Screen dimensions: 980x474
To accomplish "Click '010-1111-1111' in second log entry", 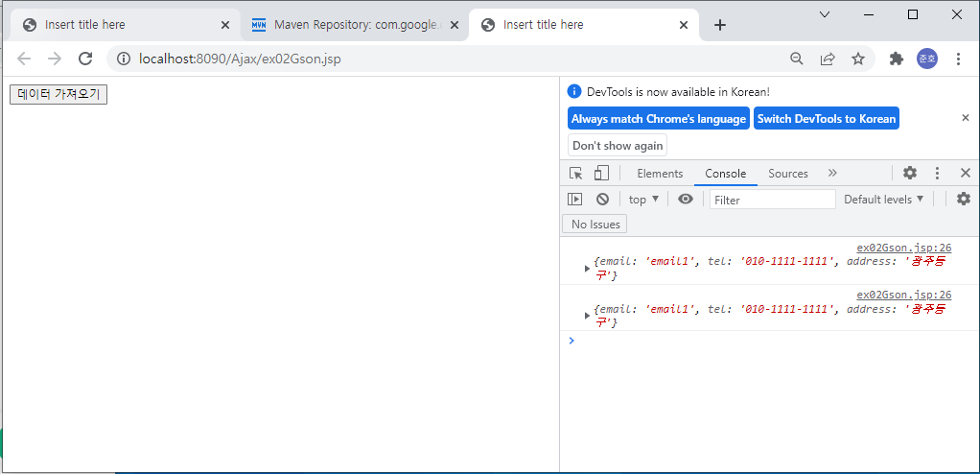I will tap(788, 308).
